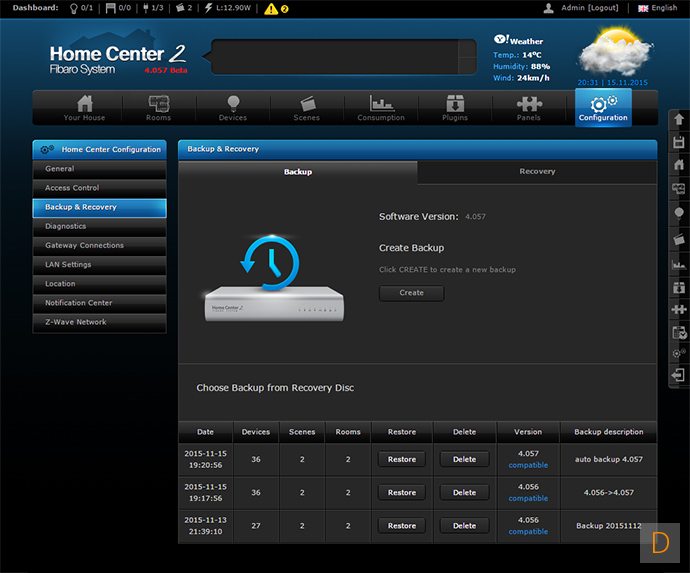Image resolution: width=690 pixels, height=573 pixels.
Task: Select Backup & Recovery menu item
Action: [x=99, y=207]
